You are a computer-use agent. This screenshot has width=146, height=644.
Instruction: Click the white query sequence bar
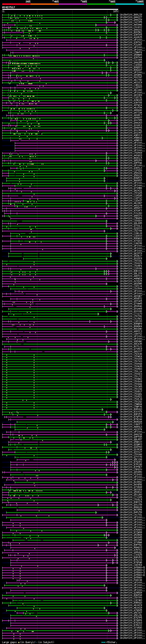click(60, 10)
